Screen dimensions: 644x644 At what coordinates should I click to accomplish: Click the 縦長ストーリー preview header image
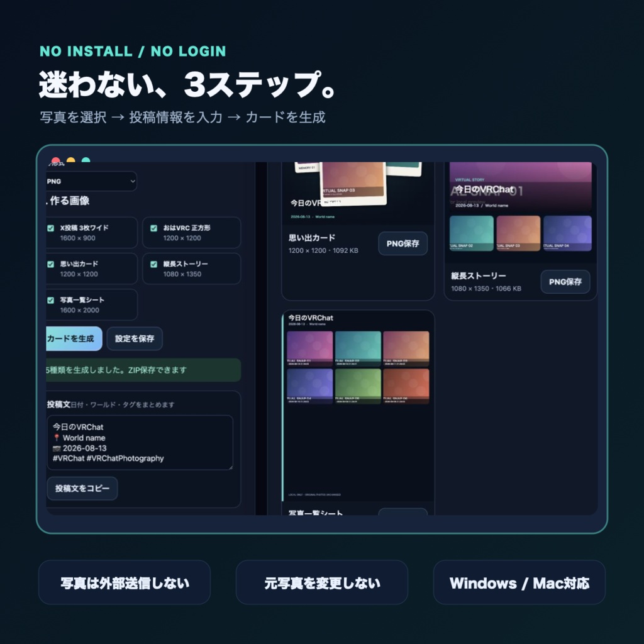pyautogui.click(x=520, y=186)
